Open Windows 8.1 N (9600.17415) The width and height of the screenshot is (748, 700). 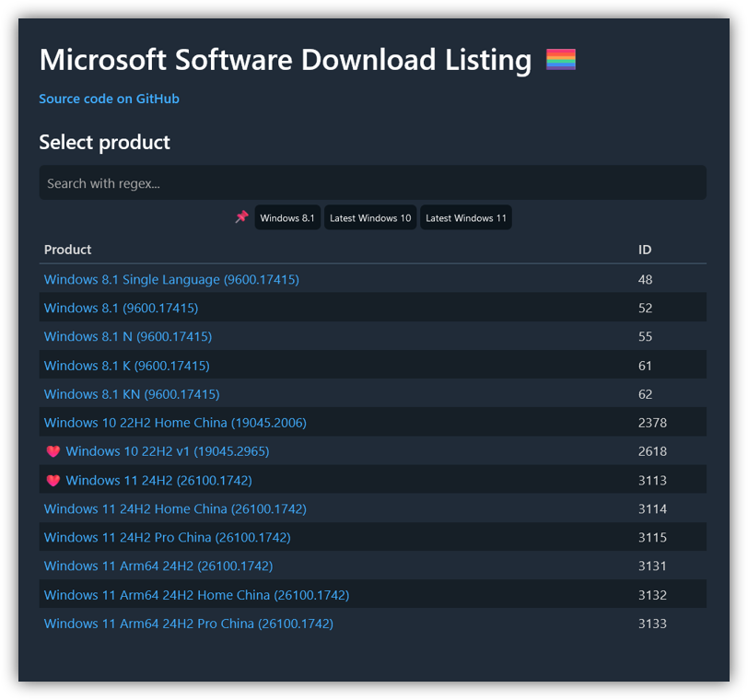tap(128, 337)
